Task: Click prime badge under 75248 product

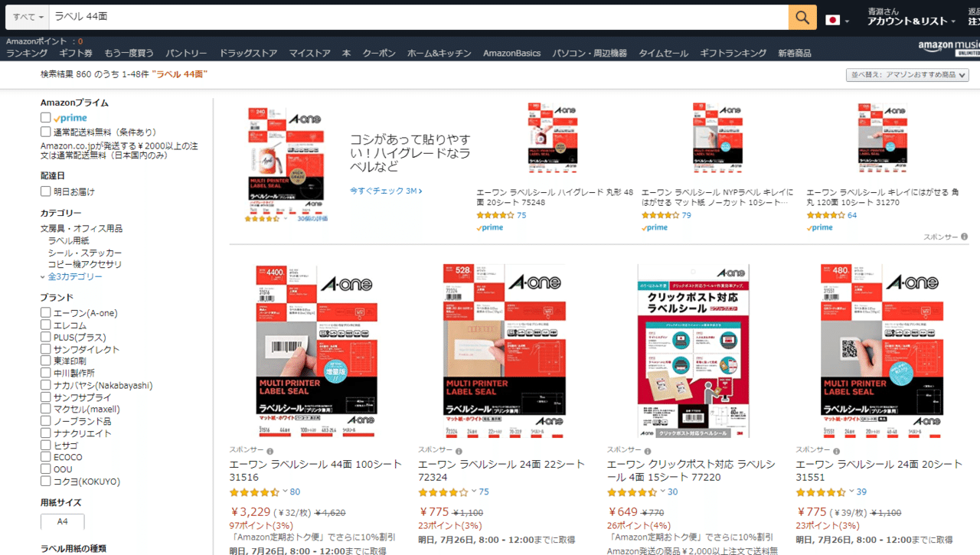Action: pyautogui.click(x=490, y=227)
